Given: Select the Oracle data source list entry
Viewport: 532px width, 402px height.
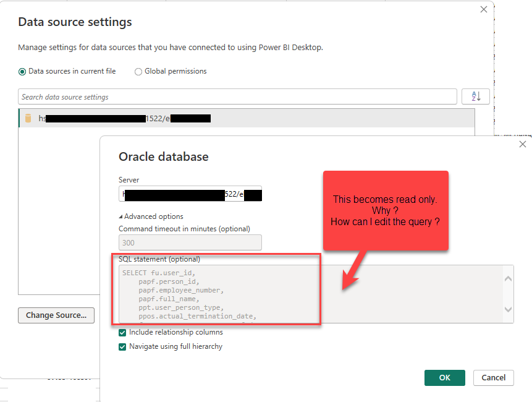Looking at the screenshot, I should 247,118.
